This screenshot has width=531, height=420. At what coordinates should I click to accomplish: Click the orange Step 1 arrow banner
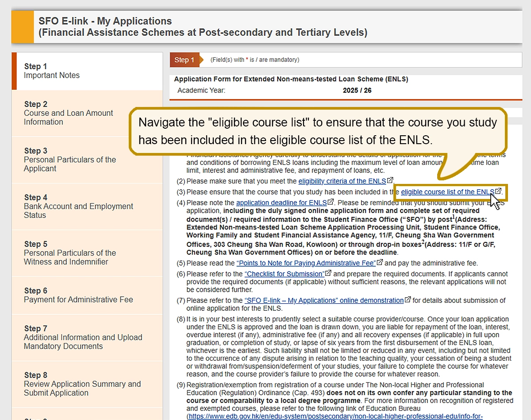pos(185,60)
